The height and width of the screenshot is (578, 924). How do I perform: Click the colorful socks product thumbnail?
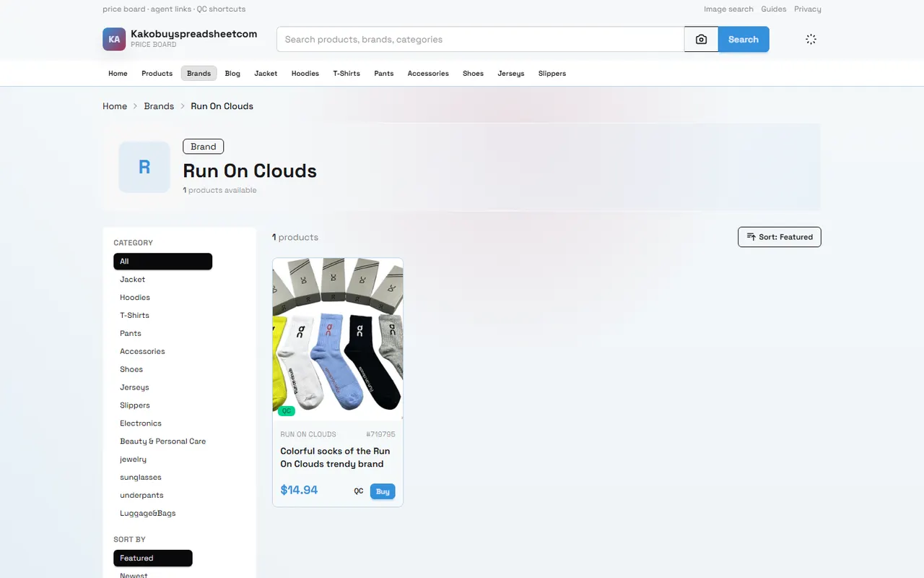(x=338, y=339)
